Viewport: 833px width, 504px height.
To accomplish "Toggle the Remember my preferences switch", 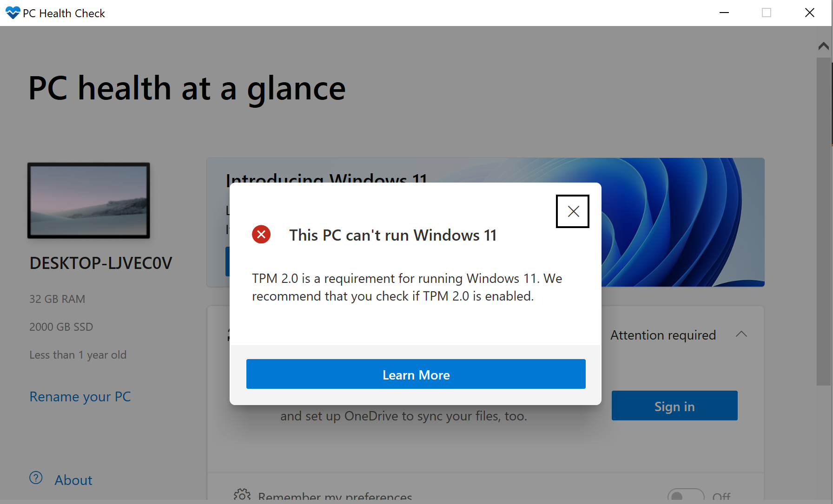I will click(x=686, y=496).
